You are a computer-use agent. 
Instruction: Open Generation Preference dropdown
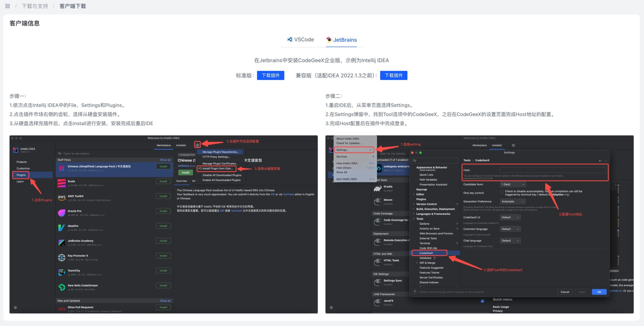513,201
